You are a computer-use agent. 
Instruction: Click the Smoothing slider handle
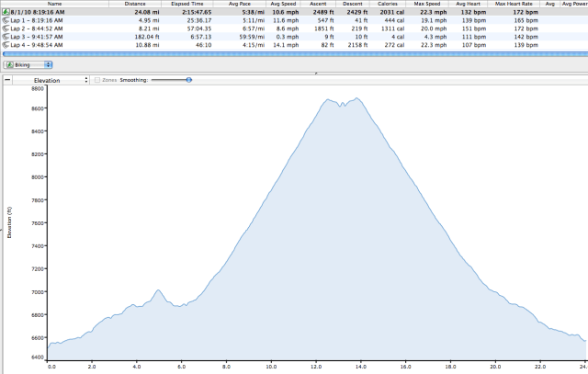(x=188, y=80)
